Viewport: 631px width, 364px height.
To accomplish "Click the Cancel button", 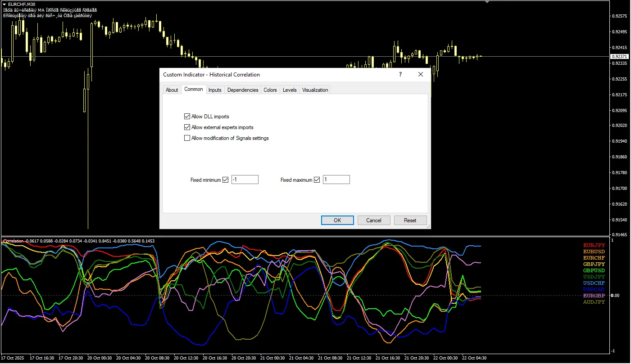I will [x=374, y=220].
